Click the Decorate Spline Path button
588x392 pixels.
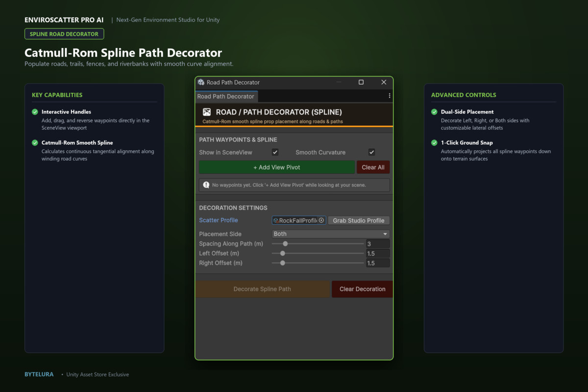coord(262,289)
